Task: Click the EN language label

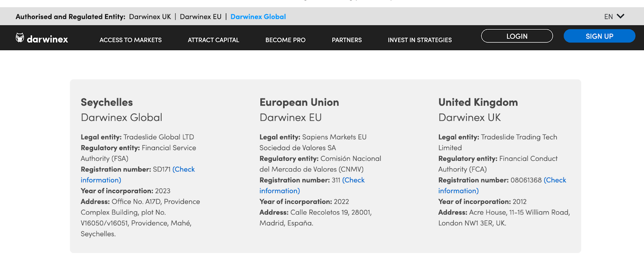Action: pyautogui.click(x=608, y=16)
